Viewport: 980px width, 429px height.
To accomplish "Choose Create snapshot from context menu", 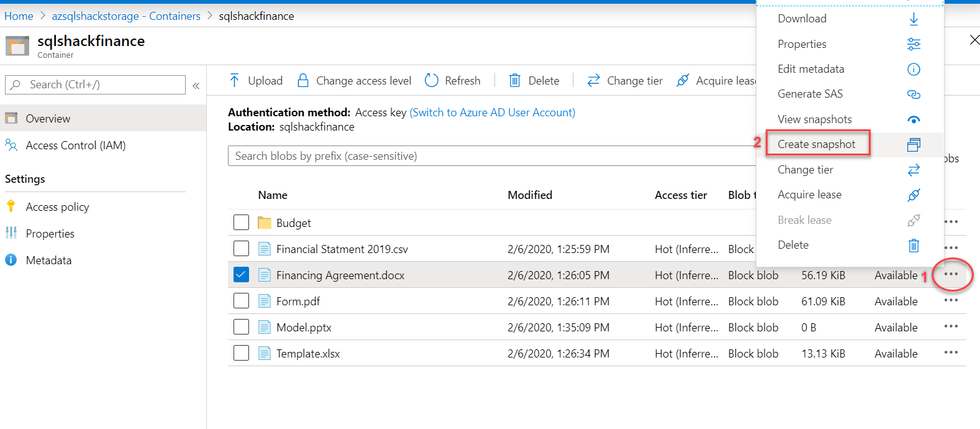I will coord(817,144).
